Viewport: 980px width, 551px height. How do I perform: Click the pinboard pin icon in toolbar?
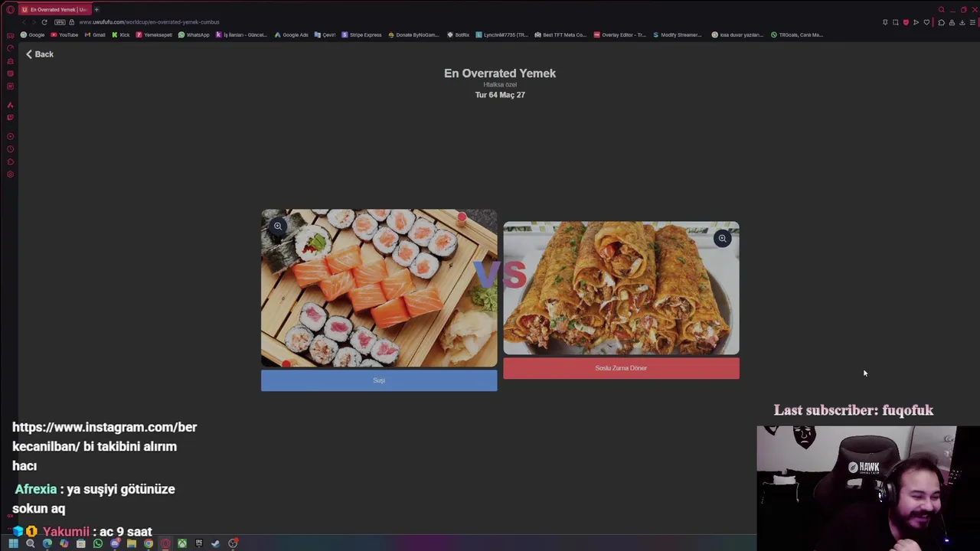point(885,22)
